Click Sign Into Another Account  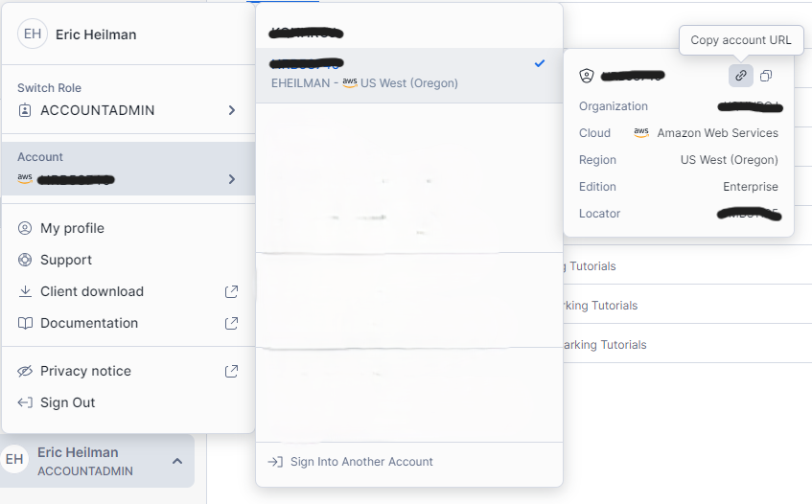(x=360, y=462)
